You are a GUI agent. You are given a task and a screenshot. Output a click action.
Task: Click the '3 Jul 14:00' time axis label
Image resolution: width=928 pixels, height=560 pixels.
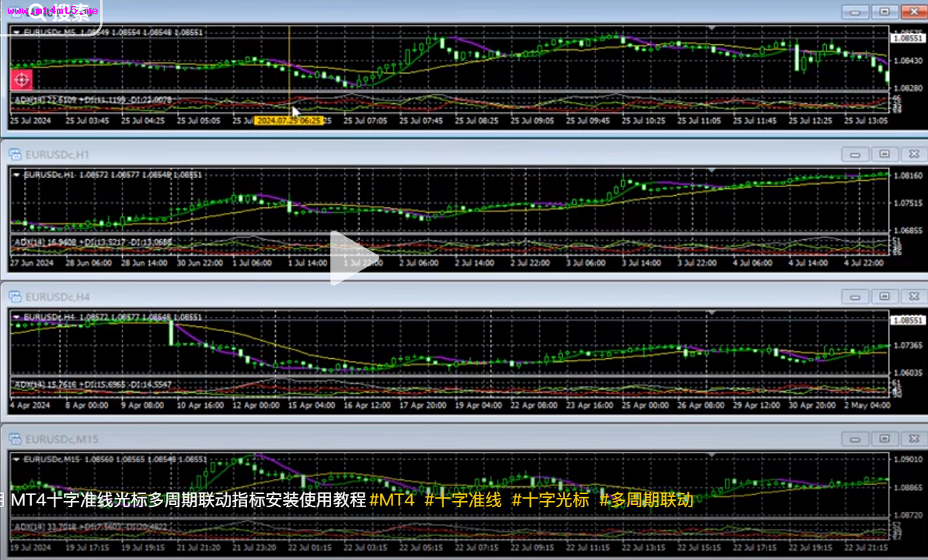[641, 263]
